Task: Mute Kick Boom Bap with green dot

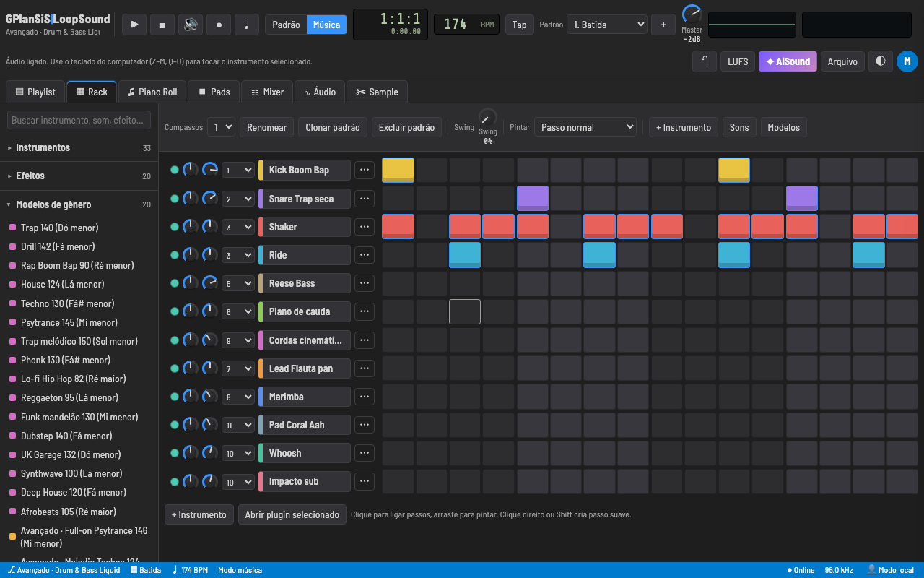Action: [x=174, y=170]
